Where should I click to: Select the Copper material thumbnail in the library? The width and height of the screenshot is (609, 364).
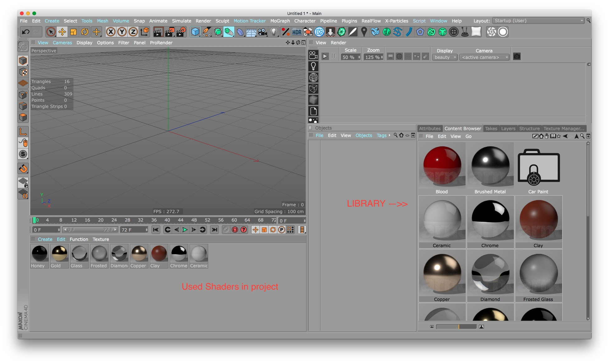click(442, 274)
